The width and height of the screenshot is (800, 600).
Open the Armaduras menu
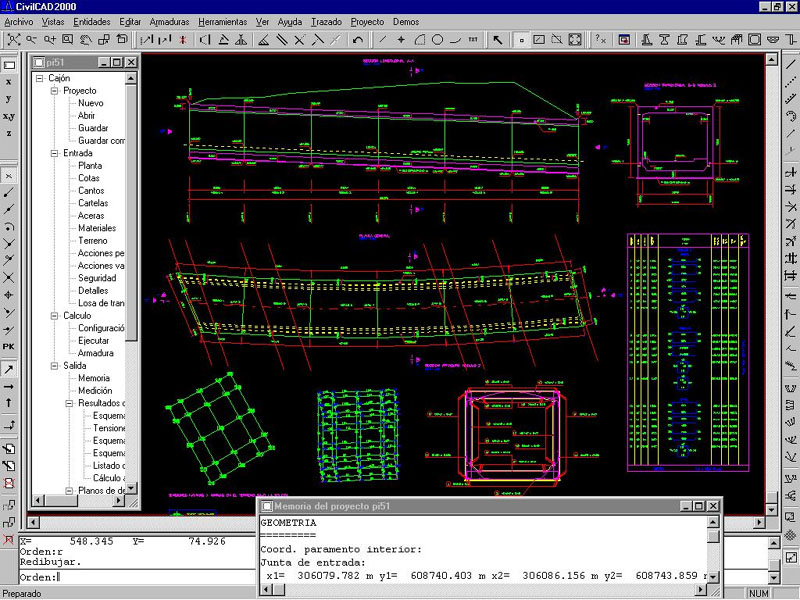[x=169, y=21]
